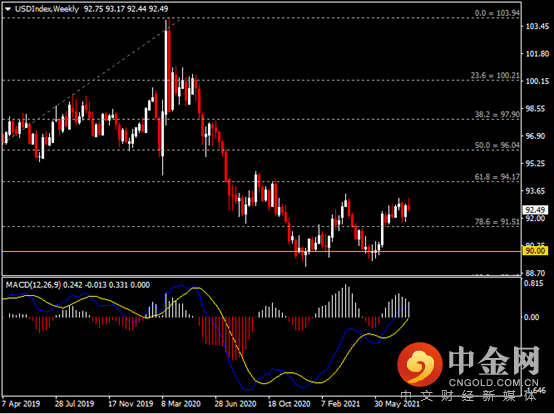Click the current price label 92.49
This screenshot has height=414, width=554.
click(x=535, y=210)
